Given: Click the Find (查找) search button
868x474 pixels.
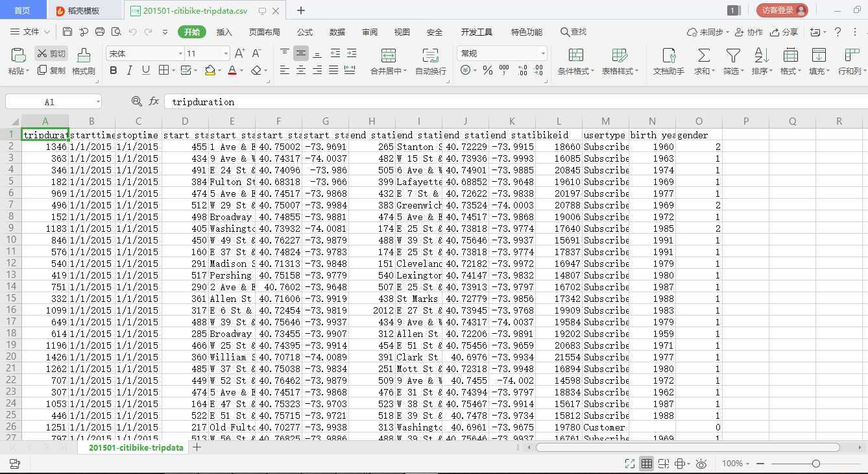Looking at the screenshot, I should (573, 32).
